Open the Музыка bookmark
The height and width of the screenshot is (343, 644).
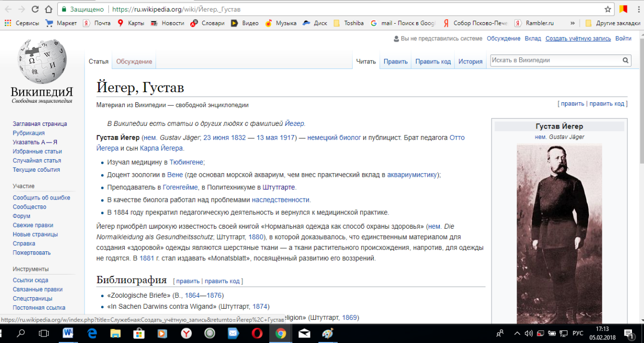click(281, 23)
